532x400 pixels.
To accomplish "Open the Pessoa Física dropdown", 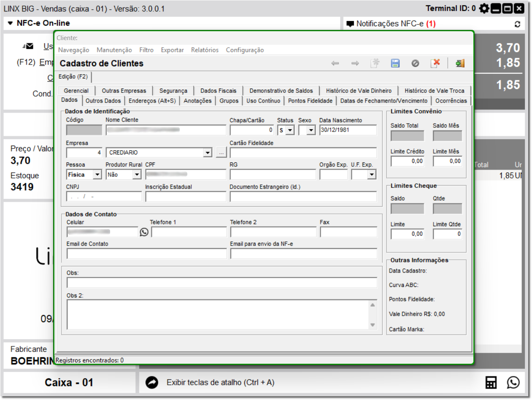I will click(97, 174).
